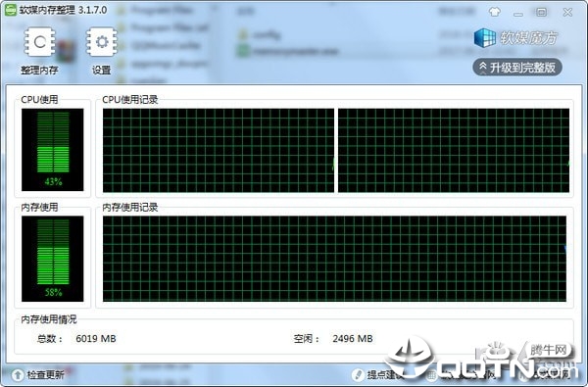Click the 43% CPU usage value

tap(53, 182)
